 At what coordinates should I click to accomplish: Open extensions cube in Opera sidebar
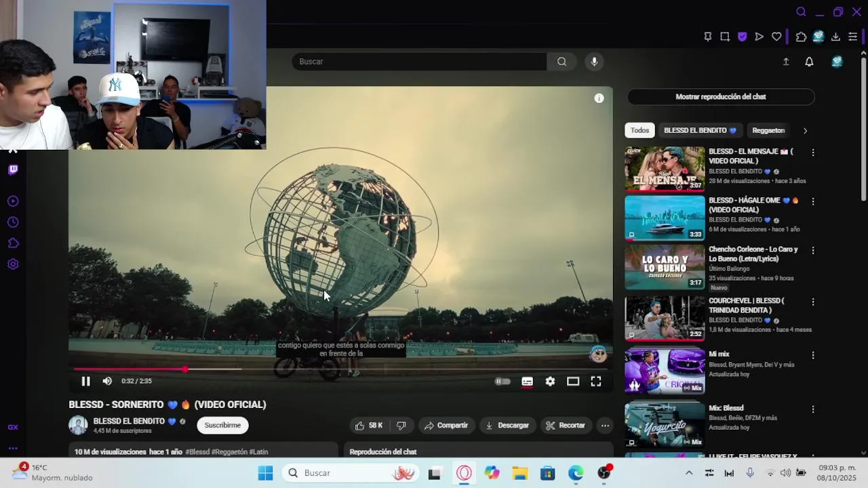click(13, 243)
